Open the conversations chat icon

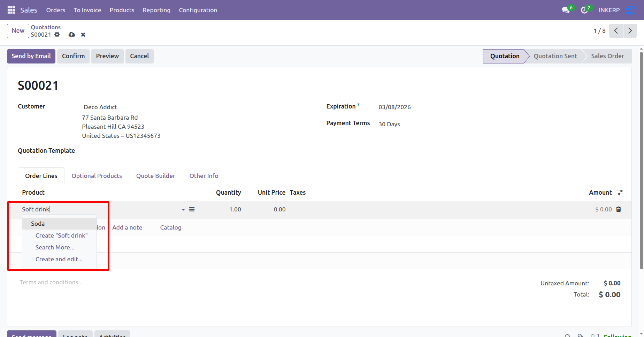[566, 10]
